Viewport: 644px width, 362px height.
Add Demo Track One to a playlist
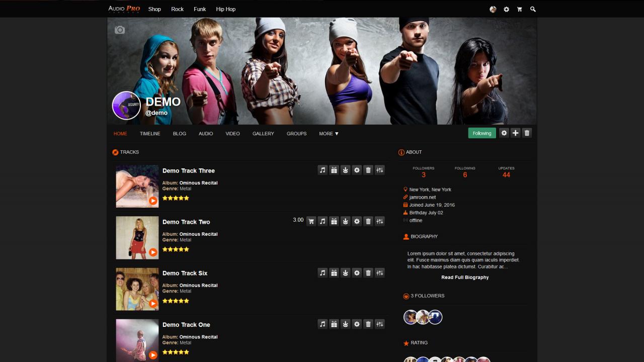[323, 324]
